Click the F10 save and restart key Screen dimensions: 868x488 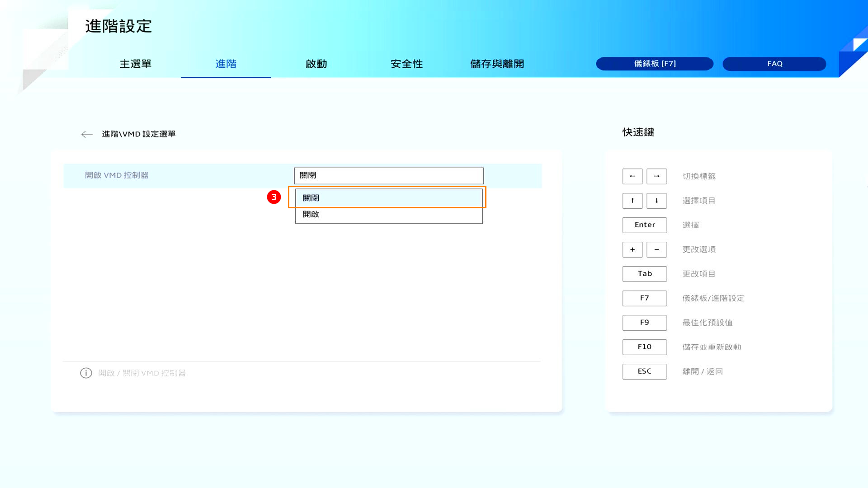644,347
